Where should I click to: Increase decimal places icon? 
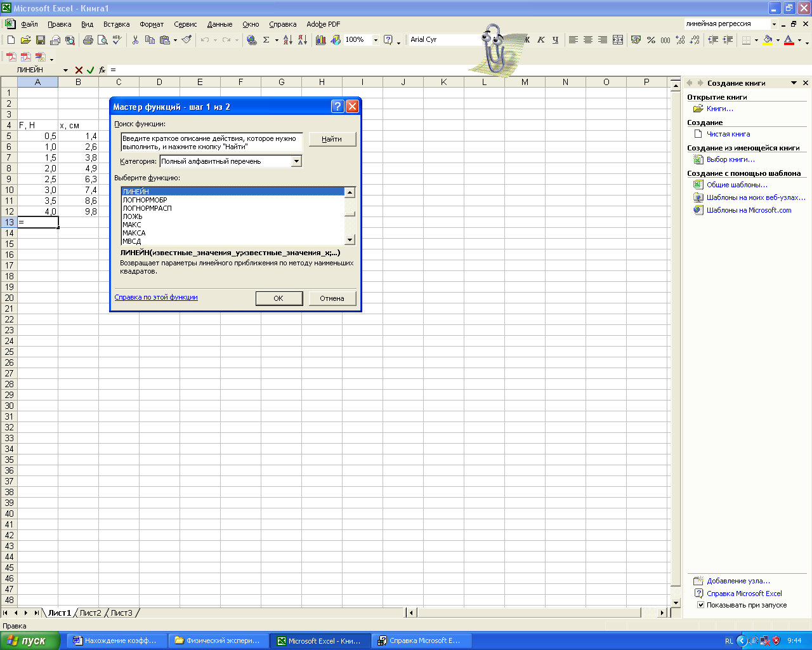pyautogui.click(x=680, y=40)
